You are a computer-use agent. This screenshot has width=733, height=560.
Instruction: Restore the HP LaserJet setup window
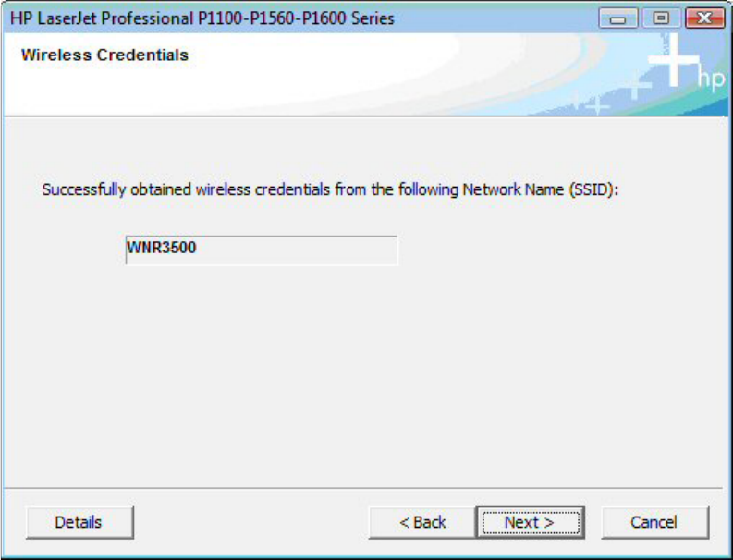(661, 18)
